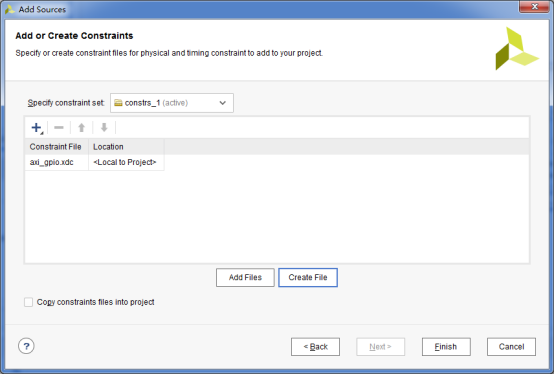Open the constrs_1 (active) combo box
554x374 pixels.
(x=172, y=103)
